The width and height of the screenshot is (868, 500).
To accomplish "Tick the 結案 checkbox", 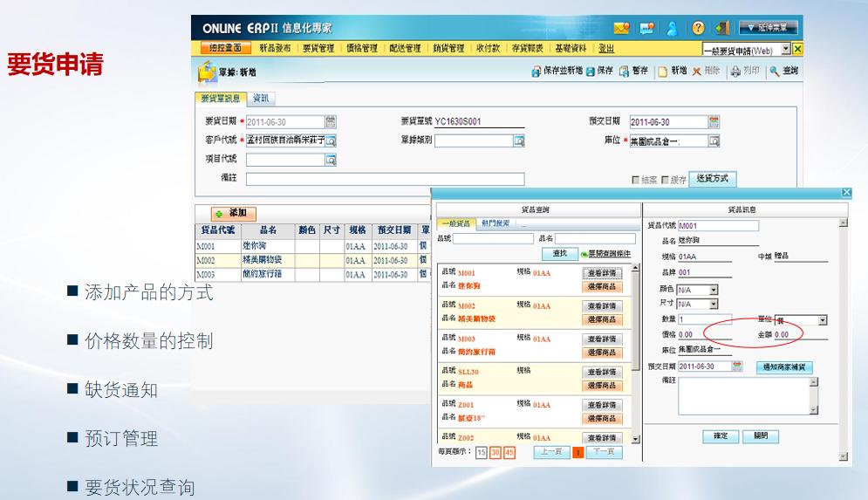I will (x=635, y=180).
